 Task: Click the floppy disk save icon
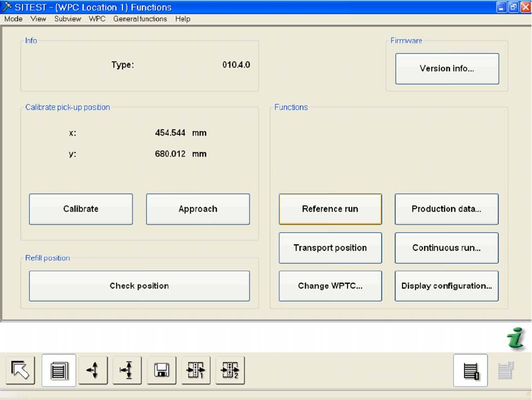coord(162,371)
